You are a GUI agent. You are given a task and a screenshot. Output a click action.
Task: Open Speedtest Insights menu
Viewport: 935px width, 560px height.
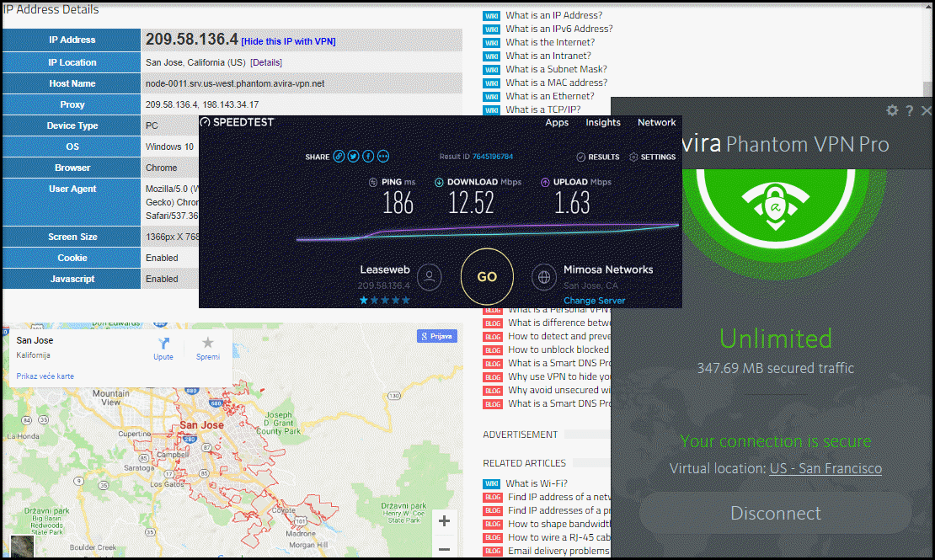point(603,122)
